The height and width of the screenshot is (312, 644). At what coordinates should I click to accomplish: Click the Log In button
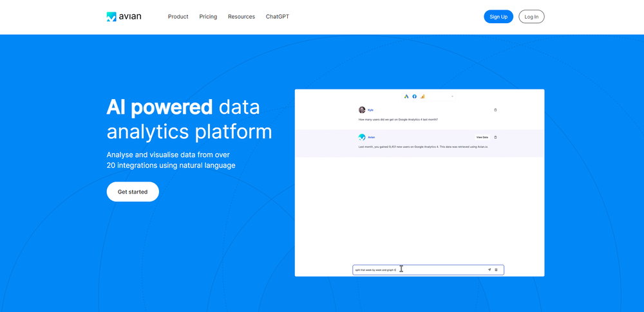click(531, 17)
